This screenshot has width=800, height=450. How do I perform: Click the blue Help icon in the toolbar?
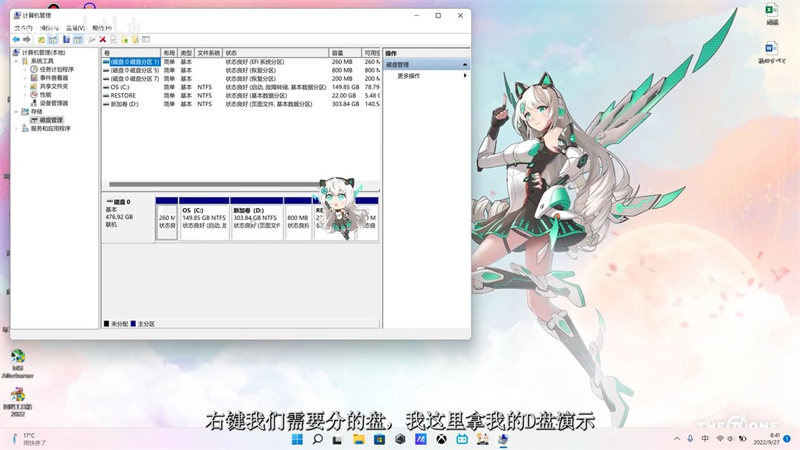tap(66, 39)
